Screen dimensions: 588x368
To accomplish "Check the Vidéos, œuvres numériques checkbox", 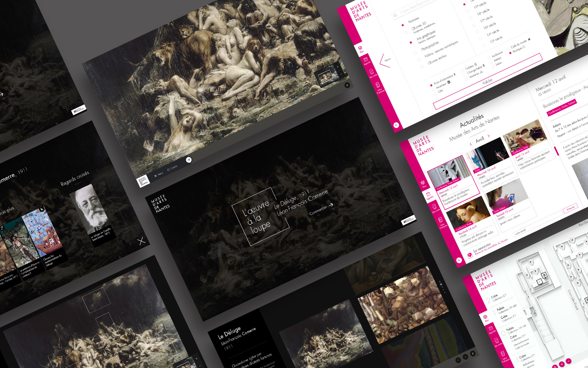I will 419,59.
